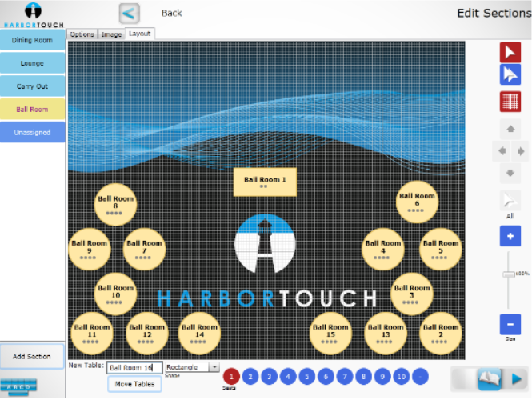Select 1 seat for the new table
The height and width of the screenshot is (400, 532).
(230, 376)
